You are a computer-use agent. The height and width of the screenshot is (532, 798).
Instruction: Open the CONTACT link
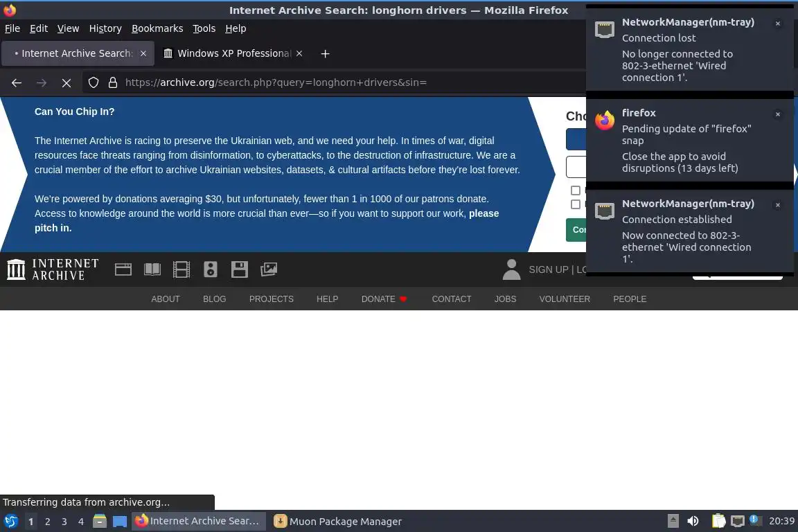pyautogui.click(x=452, y=299)
